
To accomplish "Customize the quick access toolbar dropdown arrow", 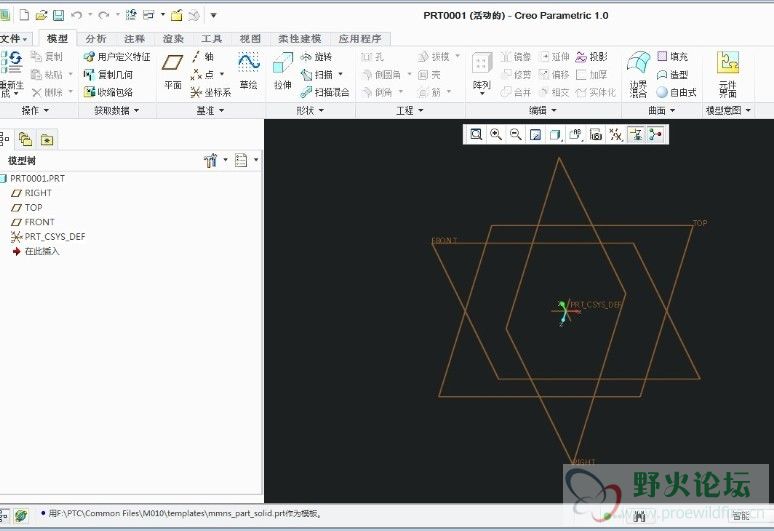I will tap(213, 15).
